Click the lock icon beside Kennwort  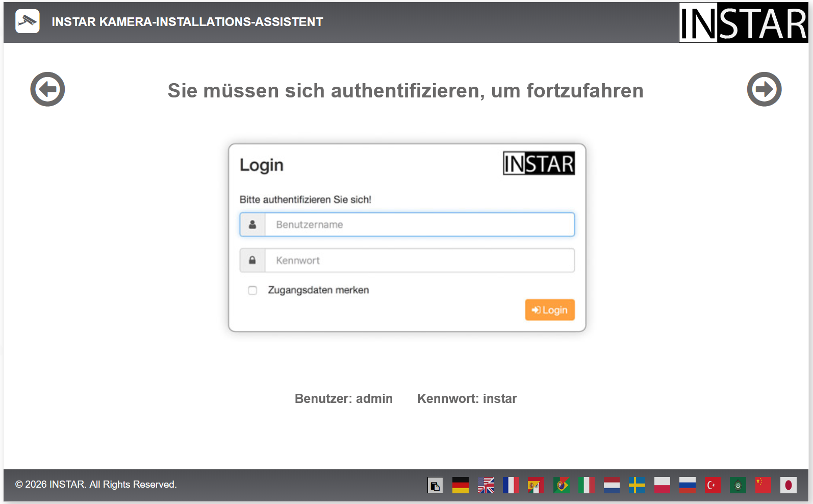[x=252, y=260]
